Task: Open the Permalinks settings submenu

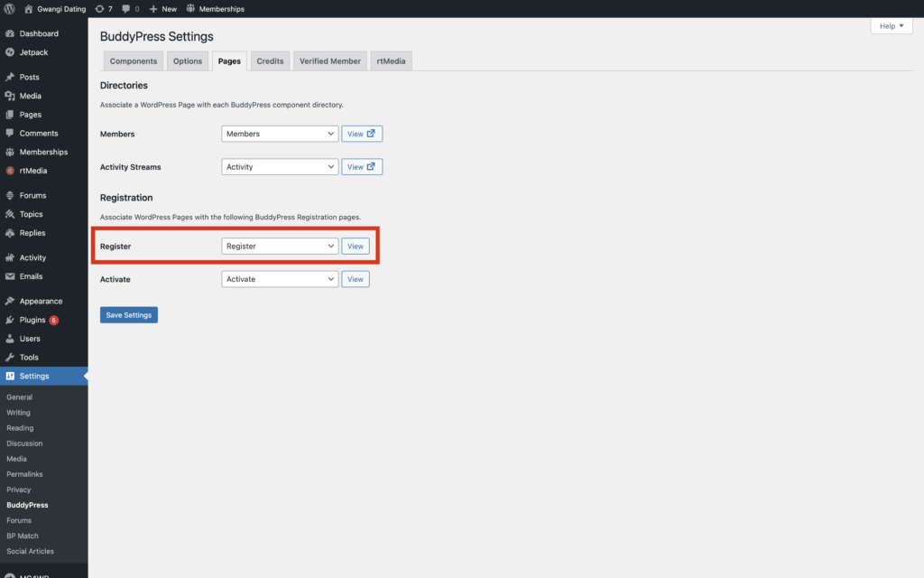Action: pos(24,474)
